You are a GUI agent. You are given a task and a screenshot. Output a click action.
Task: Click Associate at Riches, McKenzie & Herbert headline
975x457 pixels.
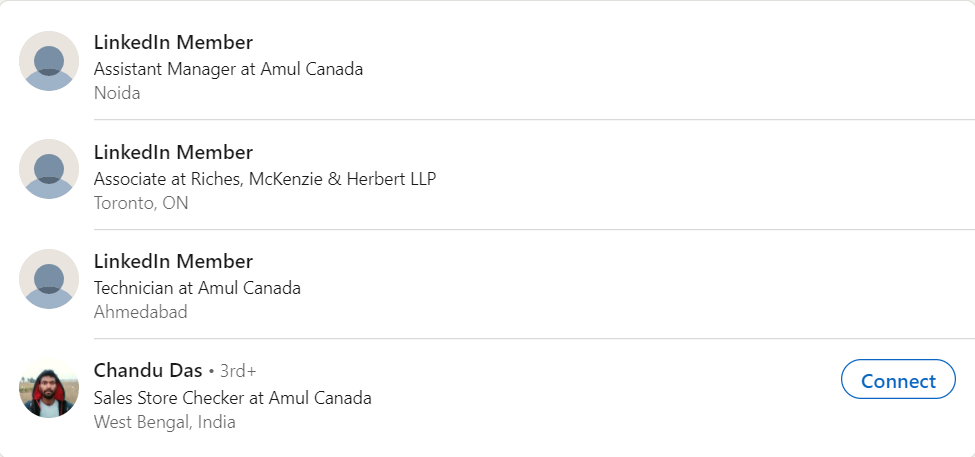(264, 179)
